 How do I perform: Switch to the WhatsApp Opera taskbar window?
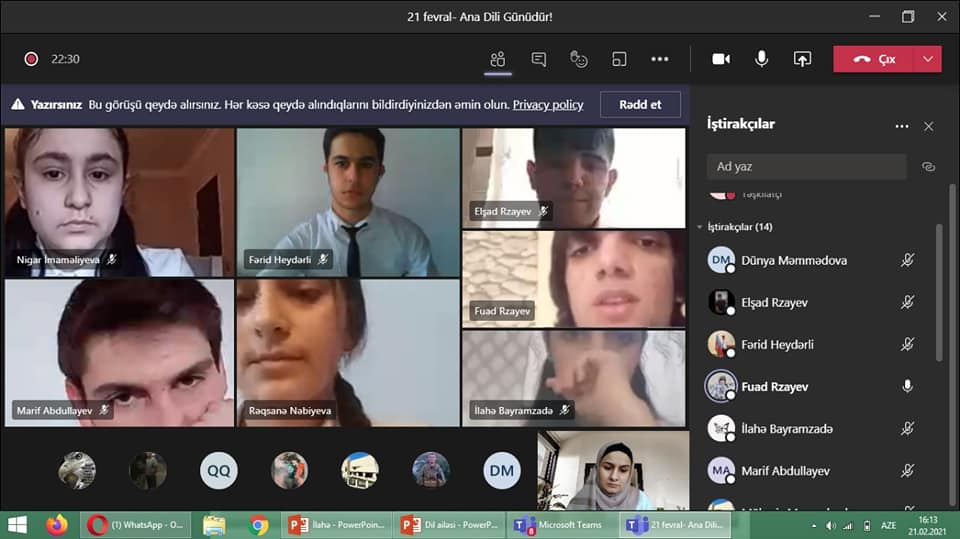point(135,525)
